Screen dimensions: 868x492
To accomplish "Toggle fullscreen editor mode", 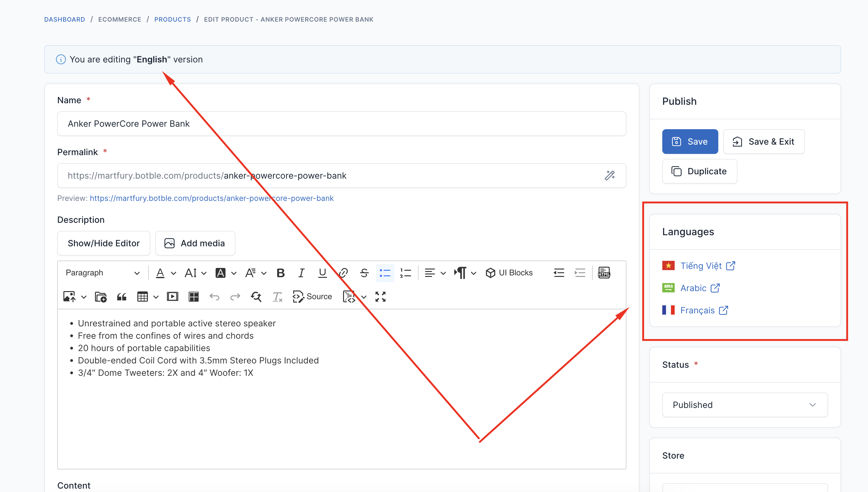I will click(x=380, y=297).
